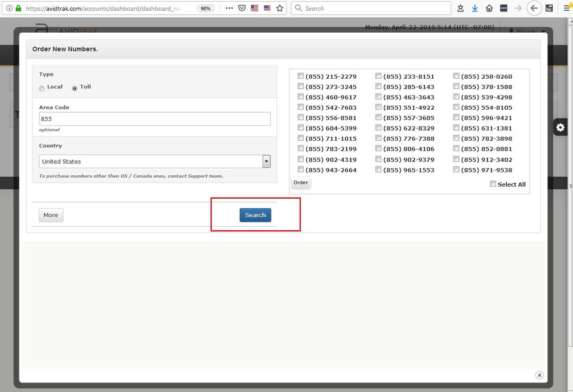Click the 90% zoom level indicator

coord(206,8)
